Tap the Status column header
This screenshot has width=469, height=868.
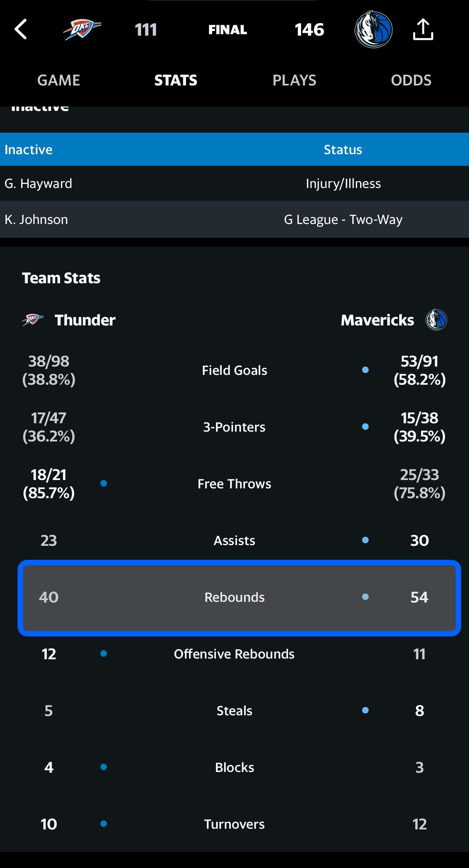coord(343,149)
